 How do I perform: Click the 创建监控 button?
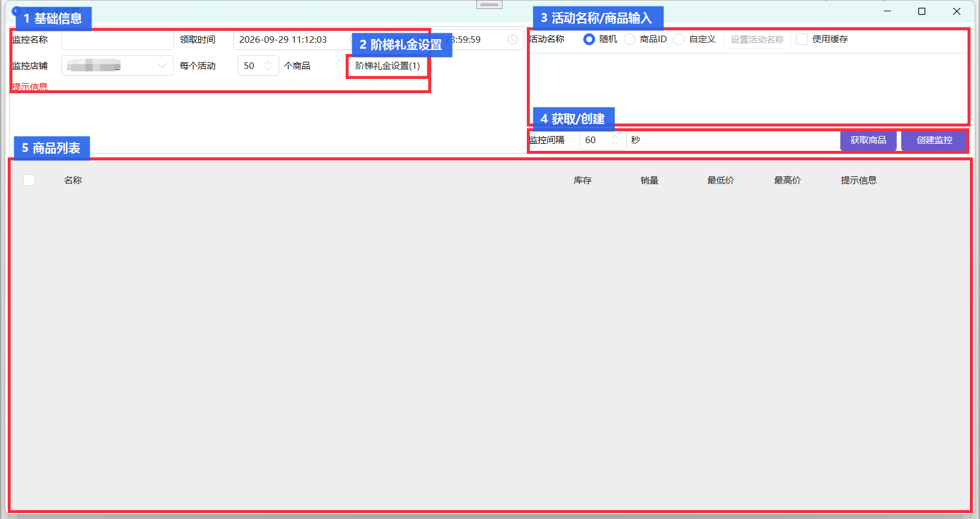[934, 140]
